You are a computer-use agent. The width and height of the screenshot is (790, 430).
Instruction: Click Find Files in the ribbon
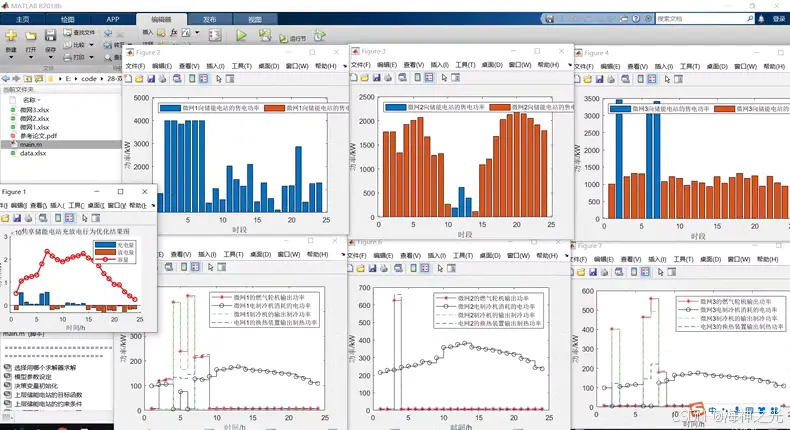click(x=79, y=32)
